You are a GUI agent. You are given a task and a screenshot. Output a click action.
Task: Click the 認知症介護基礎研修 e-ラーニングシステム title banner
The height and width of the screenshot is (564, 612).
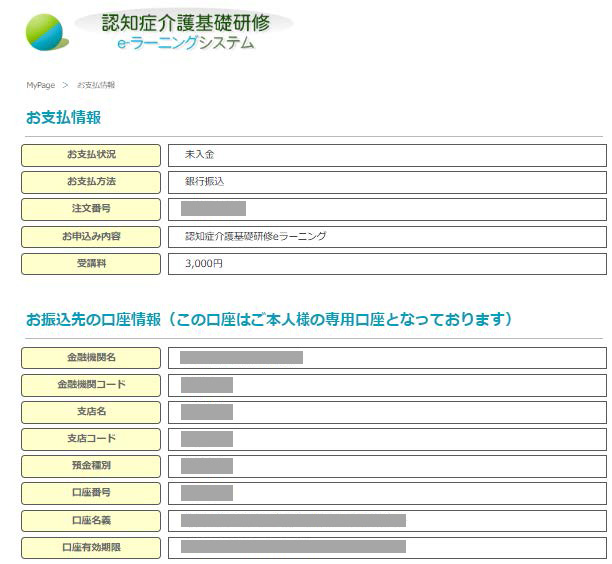185,31
